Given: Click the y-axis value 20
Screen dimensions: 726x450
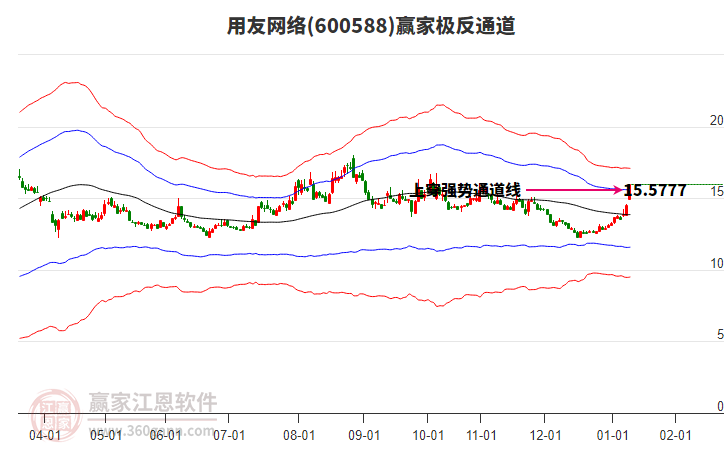Looking at the screenshot, I should pyautogui.click(x=716, y=120).
